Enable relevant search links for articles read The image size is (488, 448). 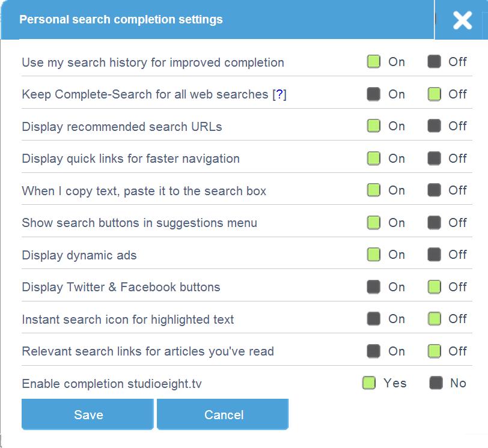point(374,351)
